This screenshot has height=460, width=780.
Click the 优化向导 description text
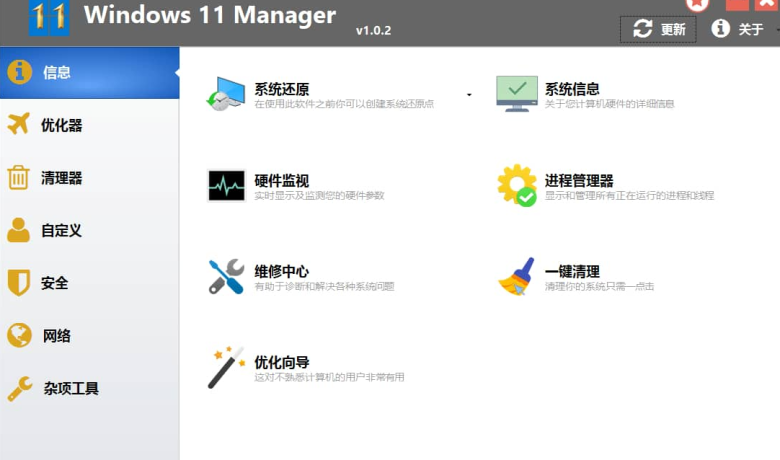coord(329,377)
